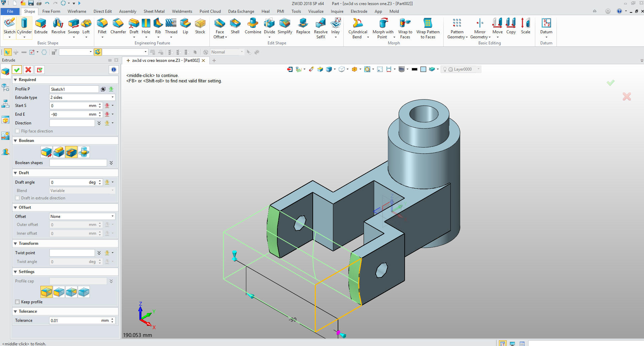Image resolution: width=644 pixels, height=346 pixels.
Task: Collapse the Boolean section
Action: click(x=15, y=141)
